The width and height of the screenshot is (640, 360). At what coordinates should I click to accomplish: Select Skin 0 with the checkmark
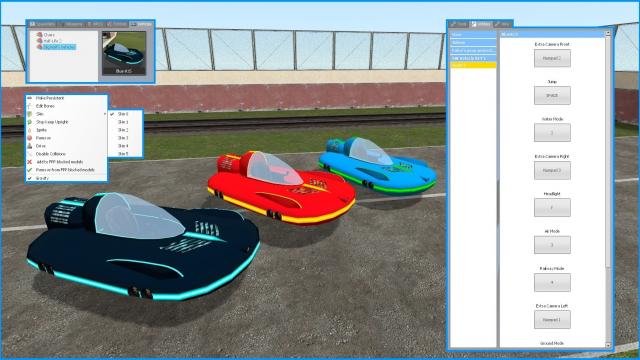[x=126, y=114]
